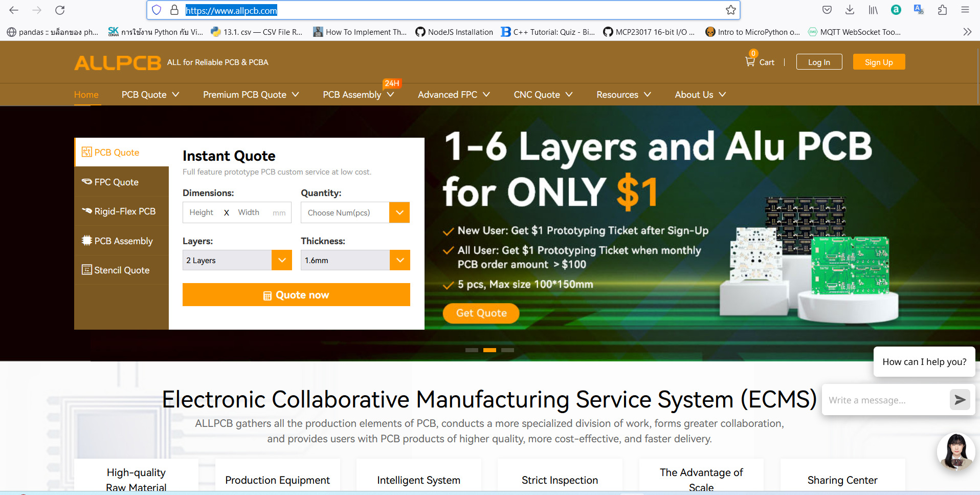Open the Quantity Choose Num dropdown

click(355, 212)
